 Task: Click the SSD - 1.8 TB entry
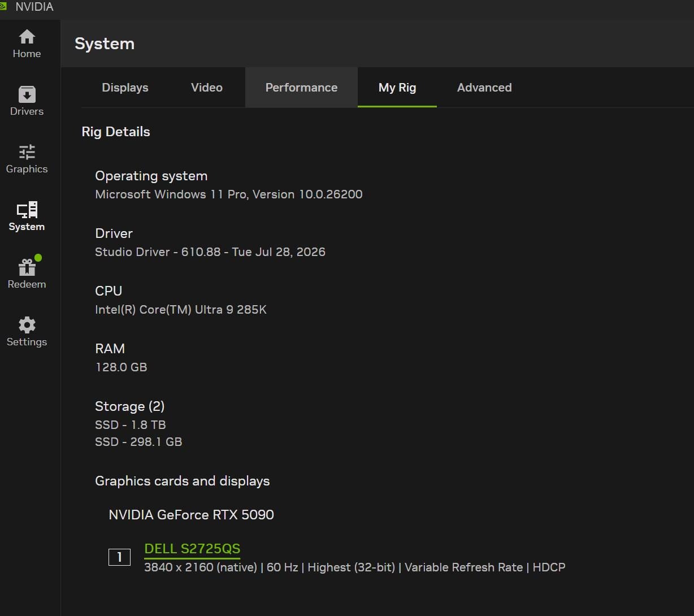[x=131, y=425]
